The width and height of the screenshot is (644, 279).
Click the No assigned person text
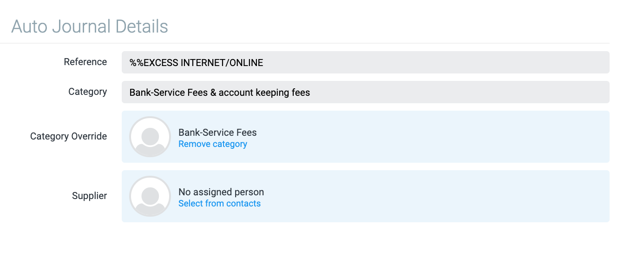[x=221, y=192]
